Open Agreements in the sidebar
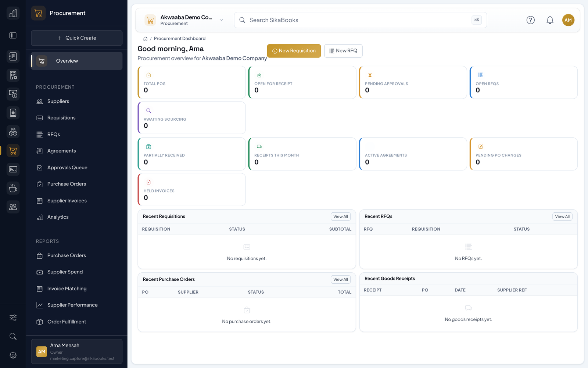Image resolution: width=588 pixels, height=368 pixels. [77, 151]
